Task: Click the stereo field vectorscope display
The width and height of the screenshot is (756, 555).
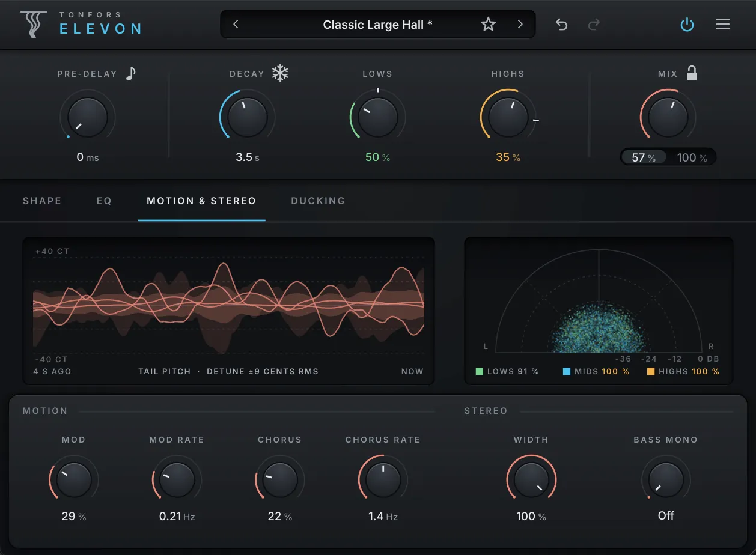Action: pyautogui.click(x=599, y=311)
